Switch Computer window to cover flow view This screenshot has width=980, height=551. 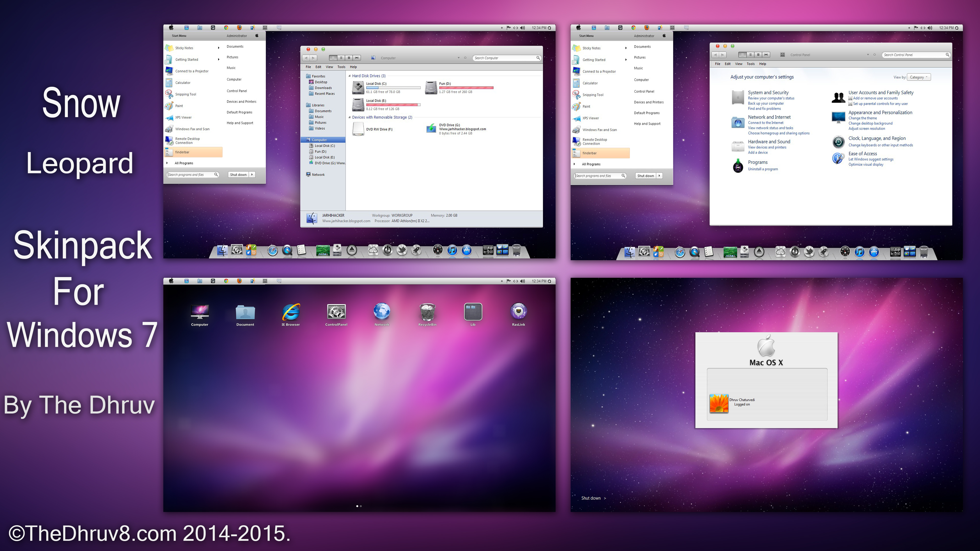point(357,58)
